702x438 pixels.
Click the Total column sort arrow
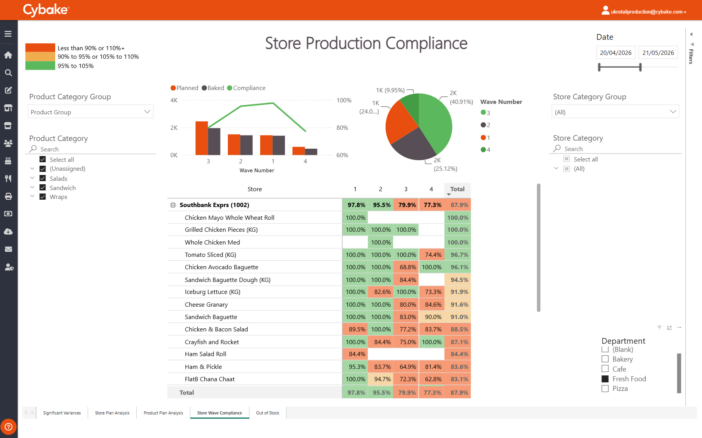click(449, 194)
